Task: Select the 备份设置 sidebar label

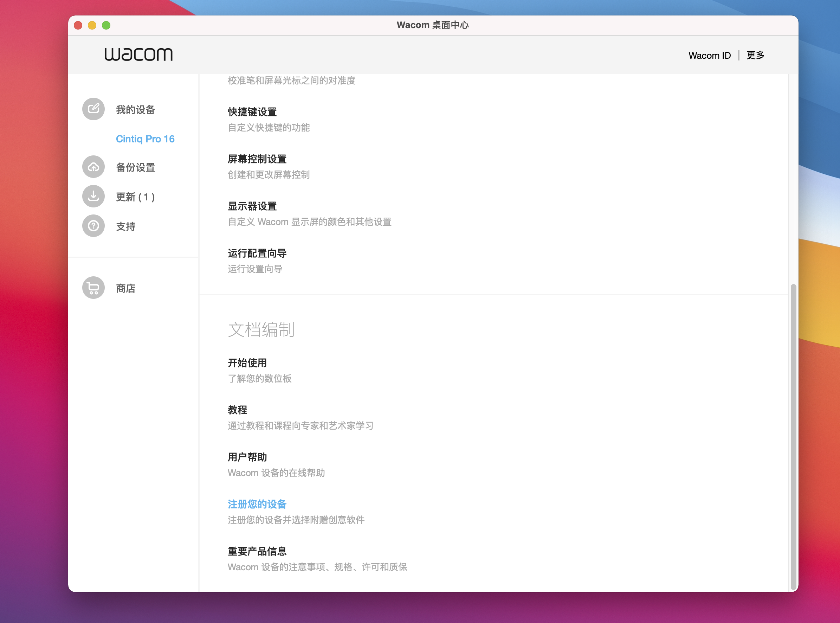Action: pos(135,167)
